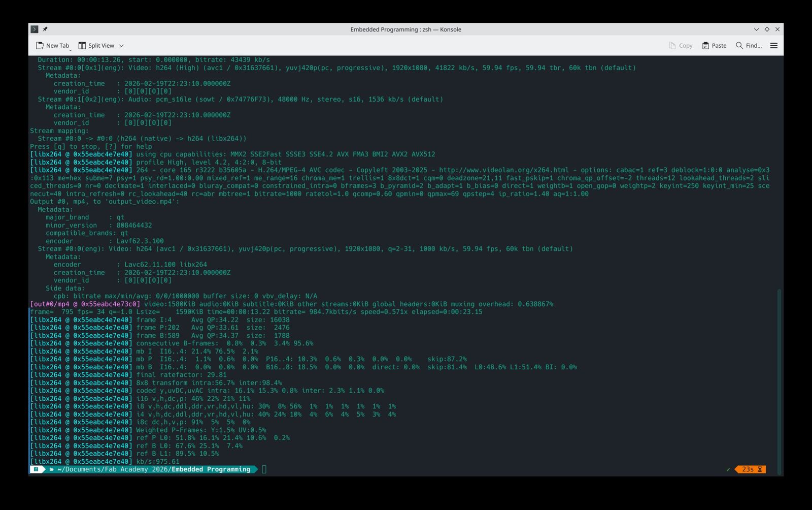Click the '[out#0/mp4 @ 0x55eabc4e73c0]' tag
The width and height of the screenshot is (812, 510).
pyautogui.click(x=85, y=304)
